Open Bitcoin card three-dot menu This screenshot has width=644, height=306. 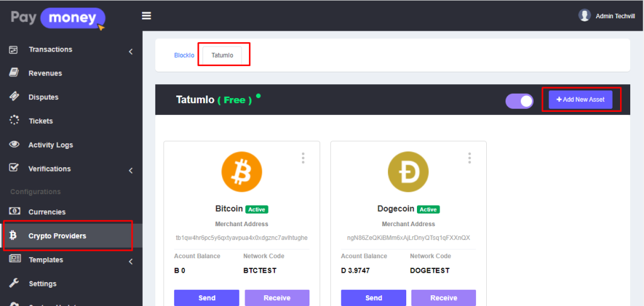[303, 158]
